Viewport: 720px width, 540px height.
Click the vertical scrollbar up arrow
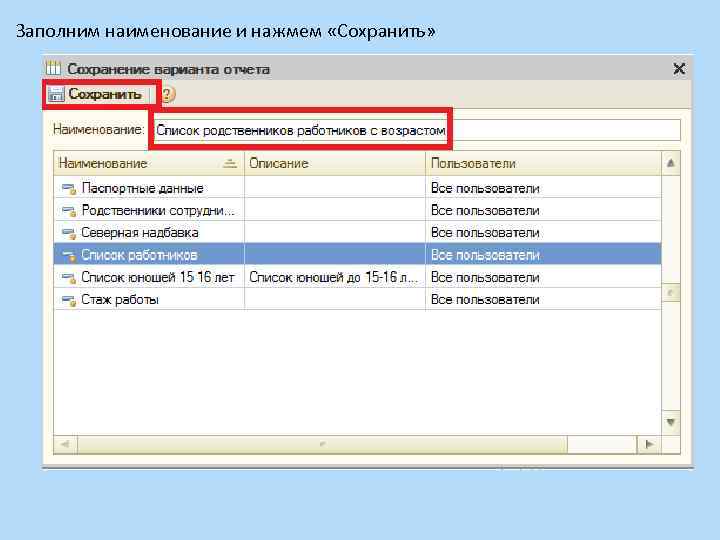pyautogui.click(x=671, y=163)
